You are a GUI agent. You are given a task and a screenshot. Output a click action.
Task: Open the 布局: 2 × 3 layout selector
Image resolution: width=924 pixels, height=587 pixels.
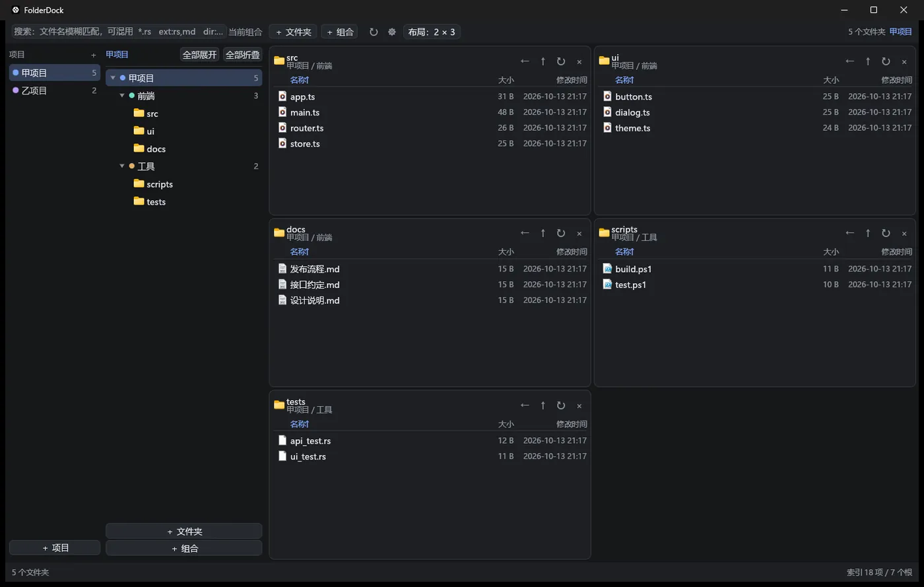pyautogui.click(x=432, y=32)
